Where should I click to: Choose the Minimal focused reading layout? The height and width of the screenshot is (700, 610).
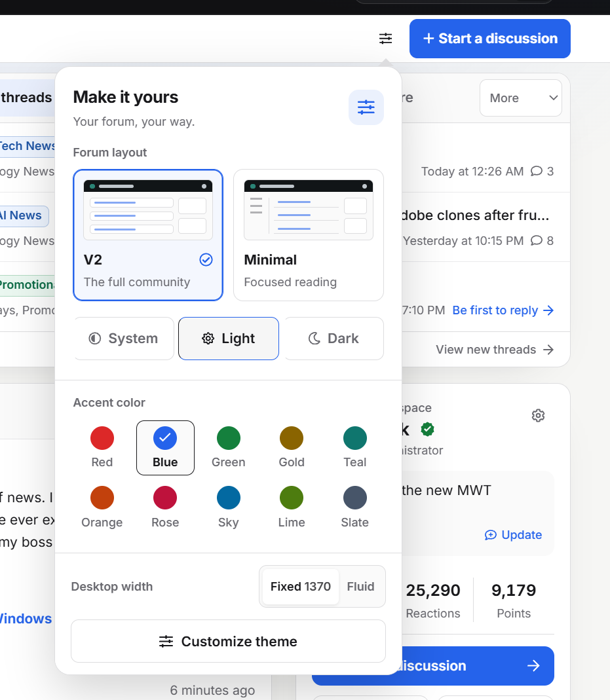[309, 235]
